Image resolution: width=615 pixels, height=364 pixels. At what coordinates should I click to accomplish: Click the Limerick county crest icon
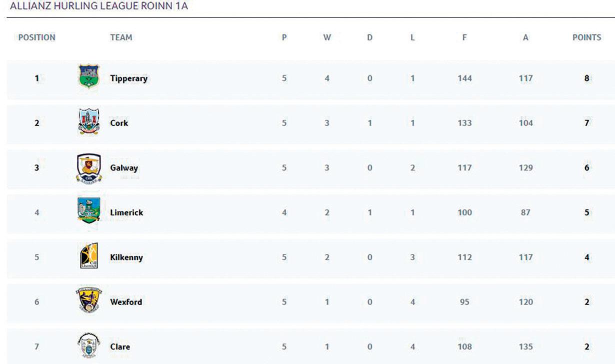coord(89,210)
